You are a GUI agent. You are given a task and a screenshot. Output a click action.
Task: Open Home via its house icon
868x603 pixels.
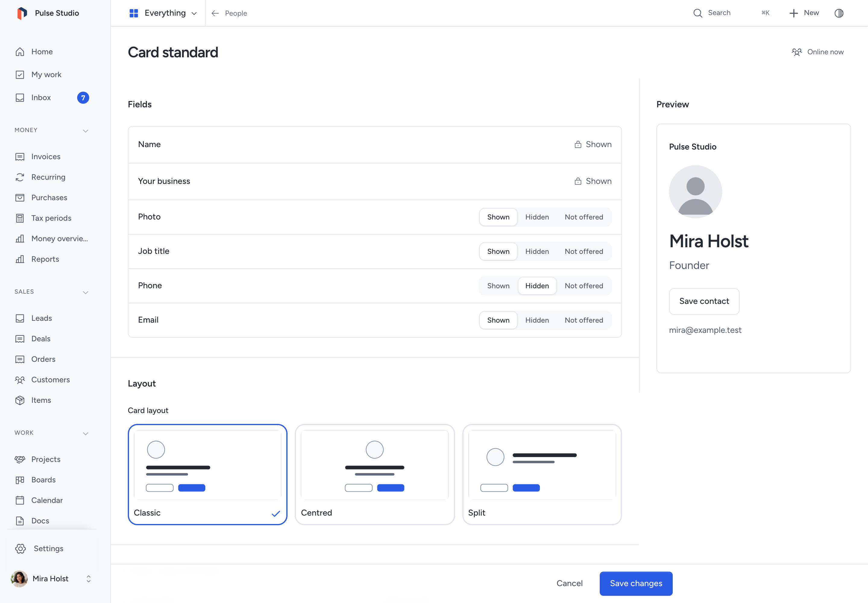(x=20, y=52)
